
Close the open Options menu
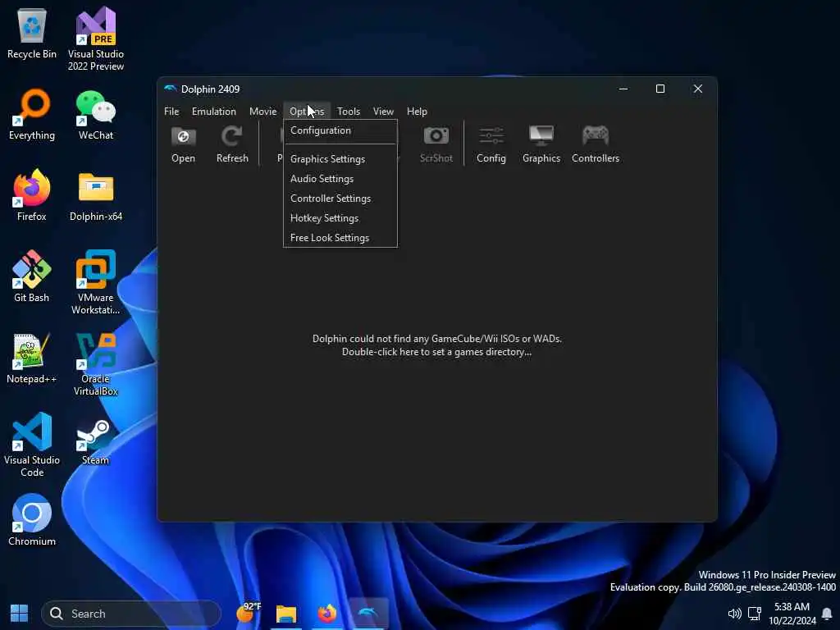tap(307, 112)
